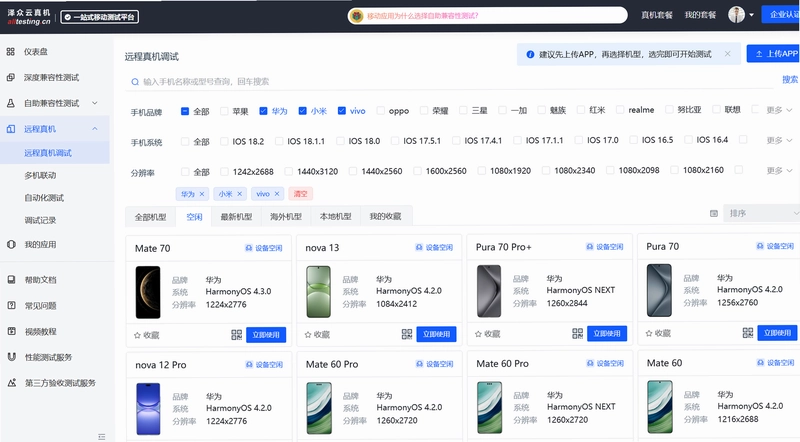Click the view toggle icon beside 排序
The image size is (800, 442).
click(714, 213)
